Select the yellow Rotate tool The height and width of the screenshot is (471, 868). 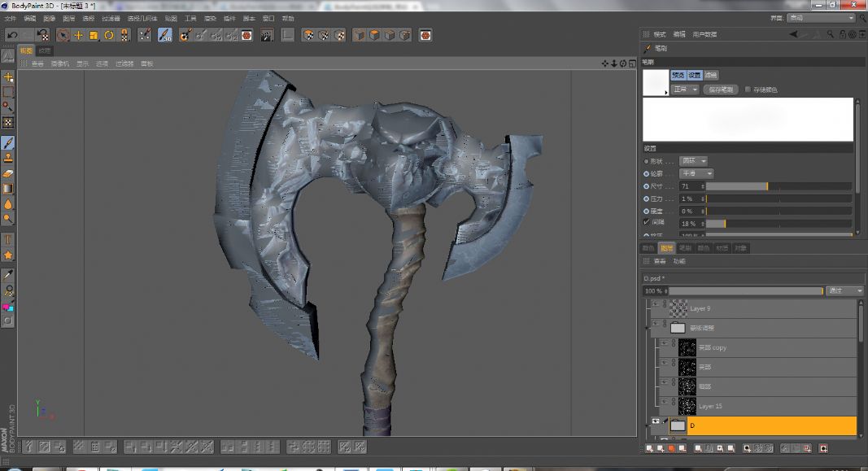(109, 36)
